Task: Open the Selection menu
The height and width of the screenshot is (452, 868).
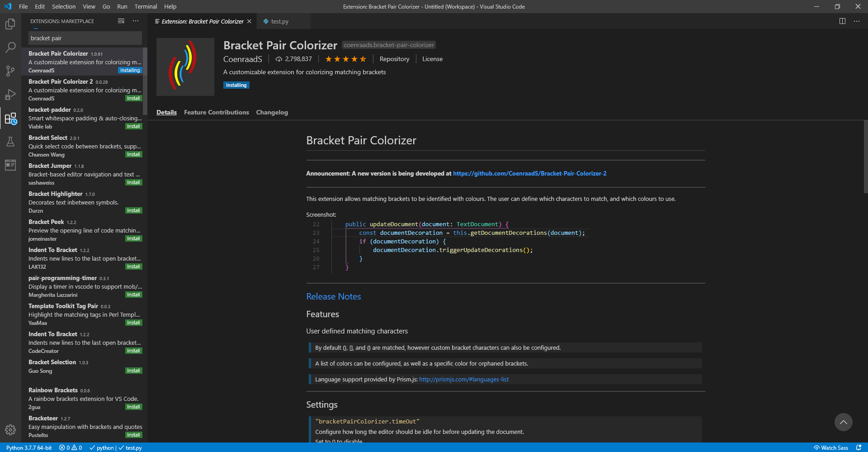Action: (64, 6)
